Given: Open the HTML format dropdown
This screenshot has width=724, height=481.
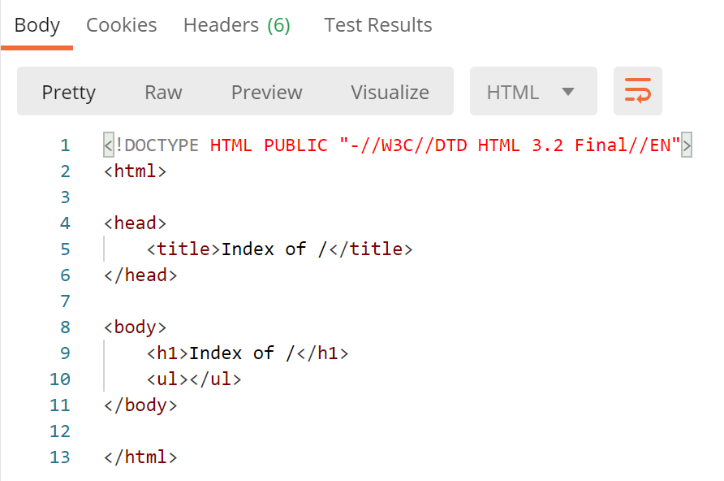Looking at the screenshot, I should coord(532,92).
